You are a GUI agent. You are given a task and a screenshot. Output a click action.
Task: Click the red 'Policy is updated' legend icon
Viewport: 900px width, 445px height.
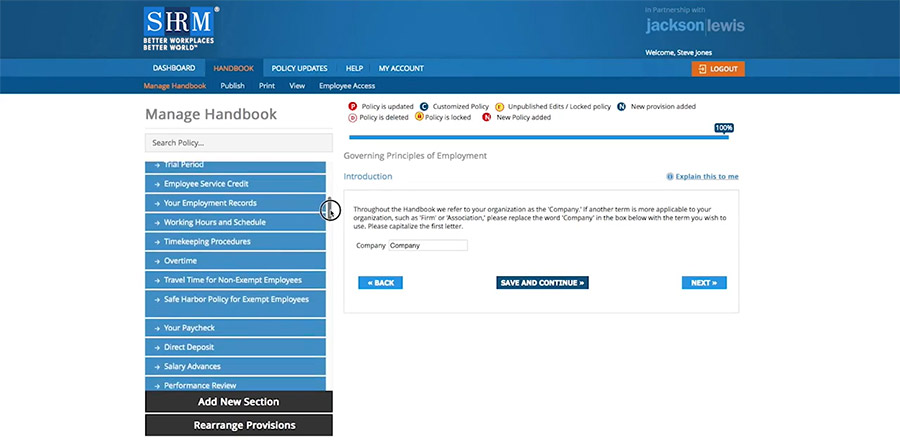(x=352, y=106)
